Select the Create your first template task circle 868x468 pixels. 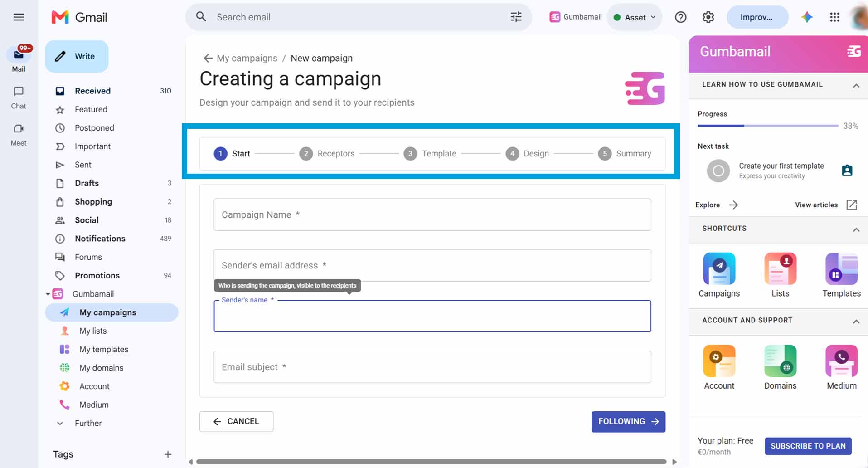pyautogui.click(x=718, y=171)
